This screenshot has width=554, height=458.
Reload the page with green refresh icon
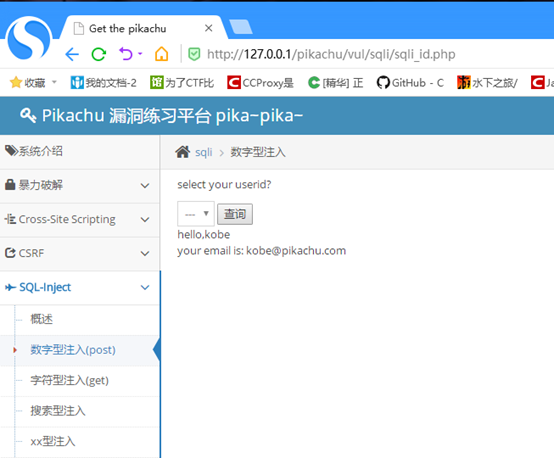tap(99, 54)
